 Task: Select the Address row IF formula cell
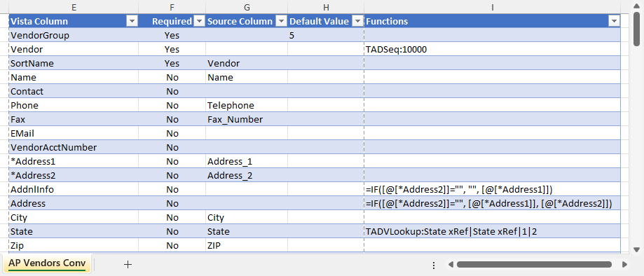click(x=492, y=203)
